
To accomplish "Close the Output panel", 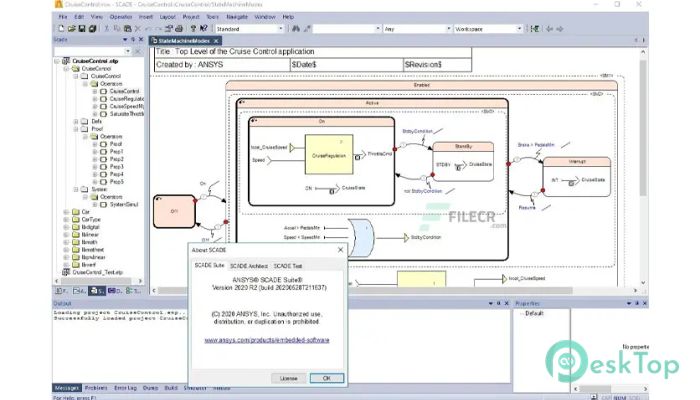I will (x=507, y=303).
